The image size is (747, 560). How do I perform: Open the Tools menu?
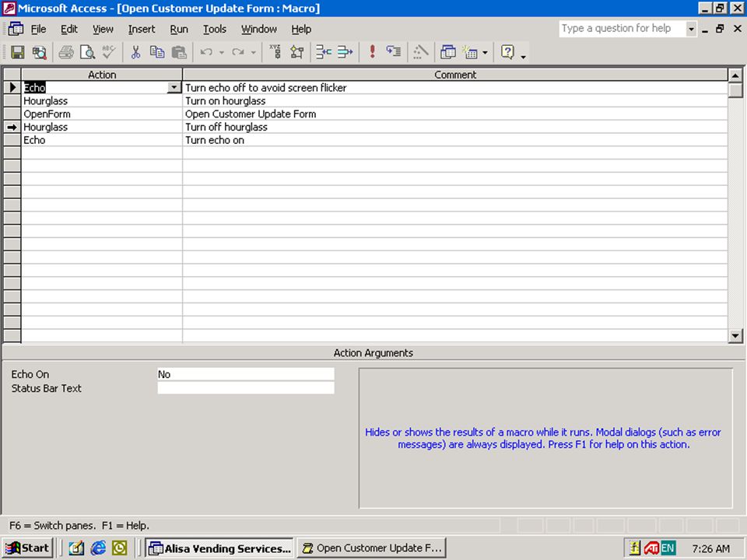(x=215, y=29)
